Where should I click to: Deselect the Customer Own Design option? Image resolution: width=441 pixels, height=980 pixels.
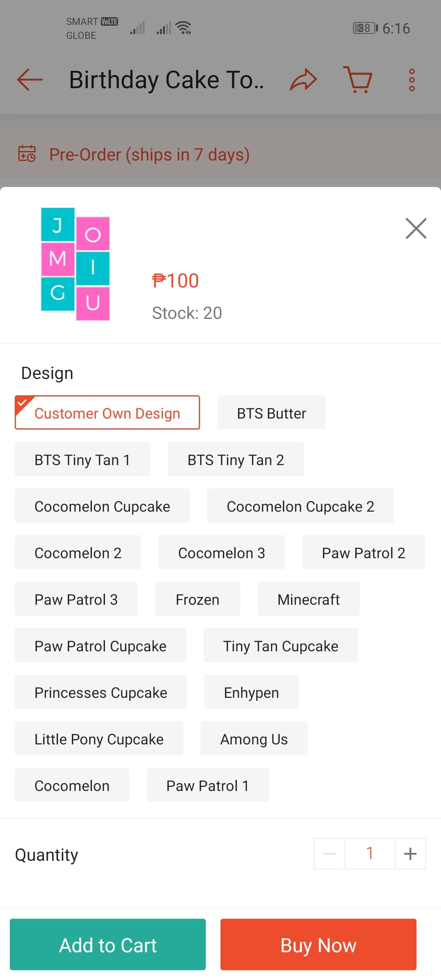[x=107, y=412]
